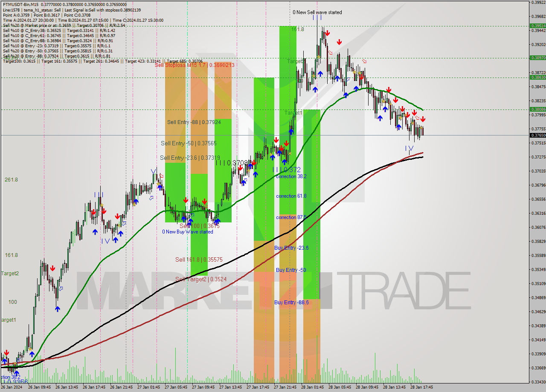The height and width of the screenshot is (392, 546).
Task: Click the '261.8' Fibonacci label at left edge
Action: click(x=11, y=180)
